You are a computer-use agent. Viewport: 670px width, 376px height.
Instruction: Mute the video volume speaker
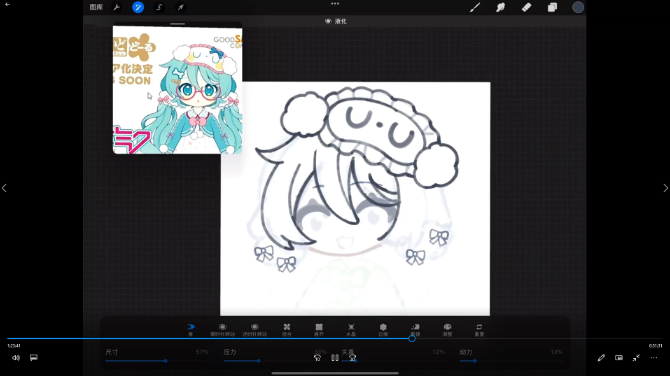(x=16, y=358)
